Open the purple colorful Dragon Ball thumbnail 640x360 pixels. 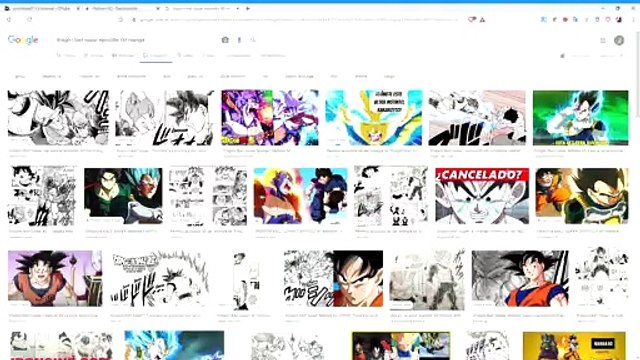click(x=270, y=118)
